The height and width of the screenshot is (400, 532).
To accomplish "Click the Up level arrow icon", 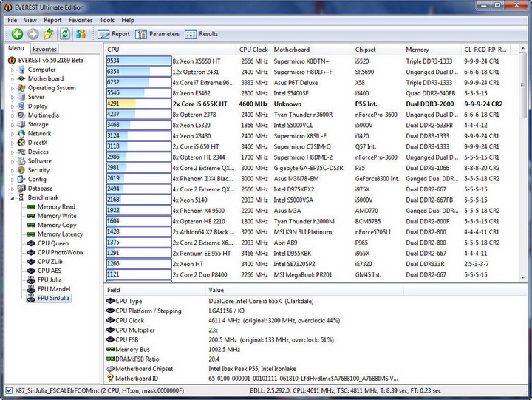I will pos(49,34).
